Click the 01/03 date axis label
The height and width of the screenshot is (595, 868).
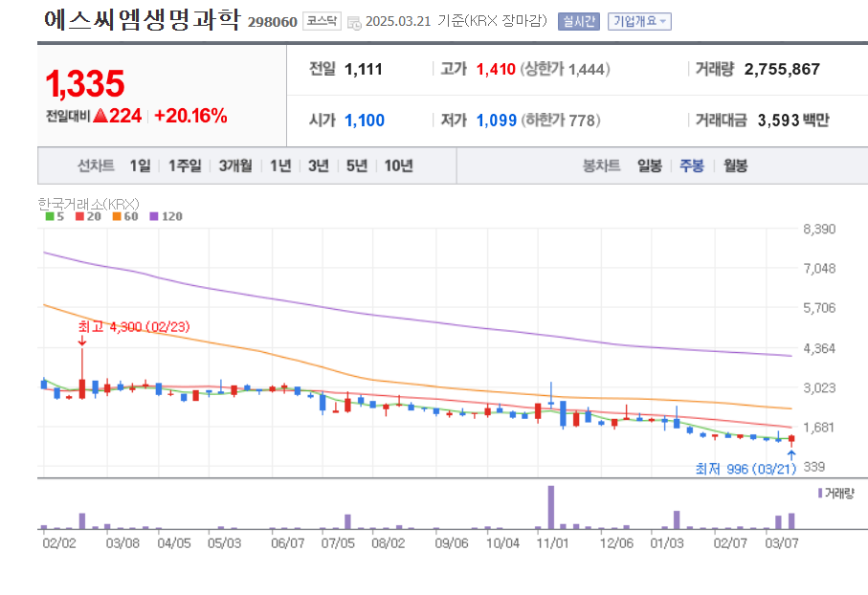tap(666, 543)
